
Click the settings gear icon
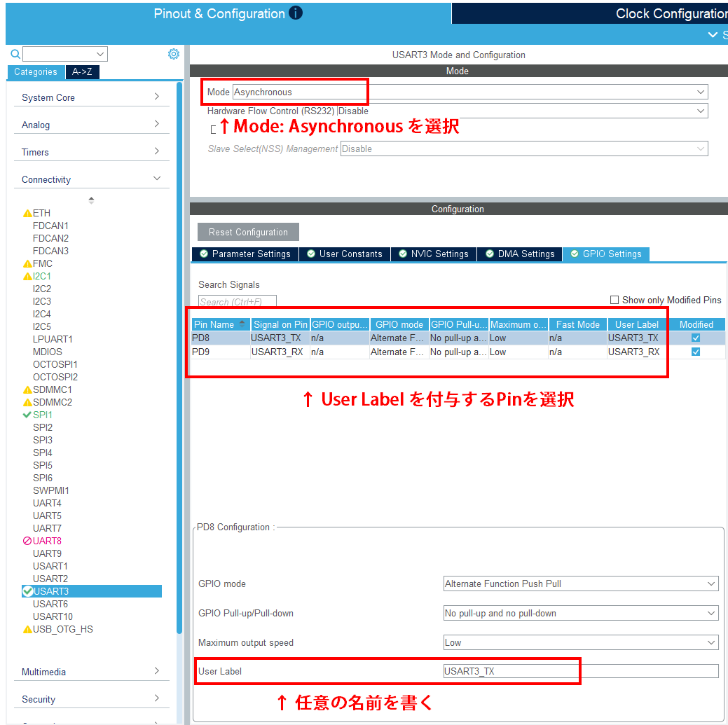174,54
